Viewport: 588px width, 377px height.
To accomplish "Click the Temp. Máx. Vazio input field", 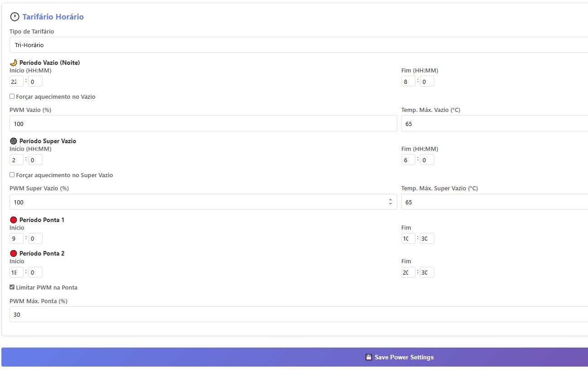I will 494,123.
